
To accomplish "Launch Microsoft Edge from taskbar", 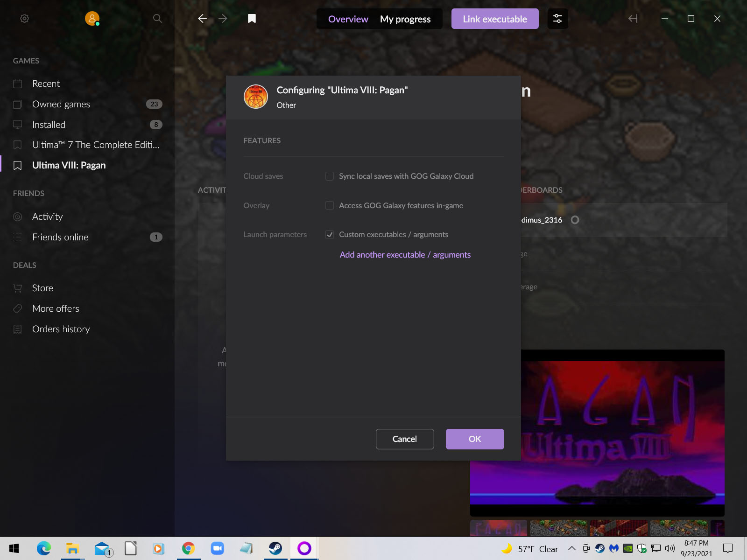I will coord(43,548).
